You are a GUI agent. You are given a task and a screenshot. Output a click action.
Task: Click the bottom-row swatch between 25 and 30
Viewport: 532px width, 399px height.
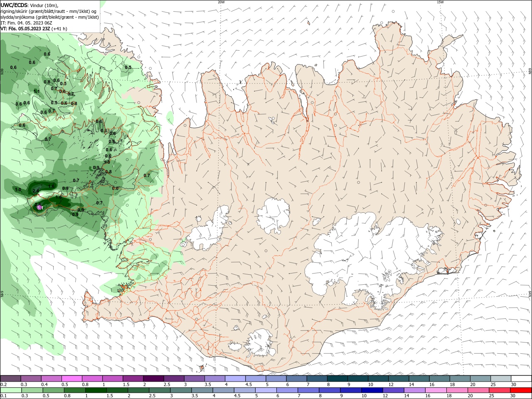[x=499, y=390]
